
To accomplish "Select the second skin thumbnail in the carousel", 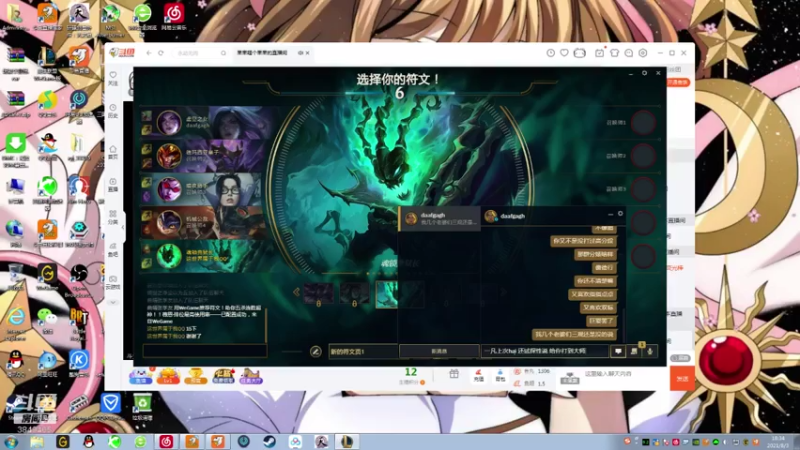I will 355,293.
